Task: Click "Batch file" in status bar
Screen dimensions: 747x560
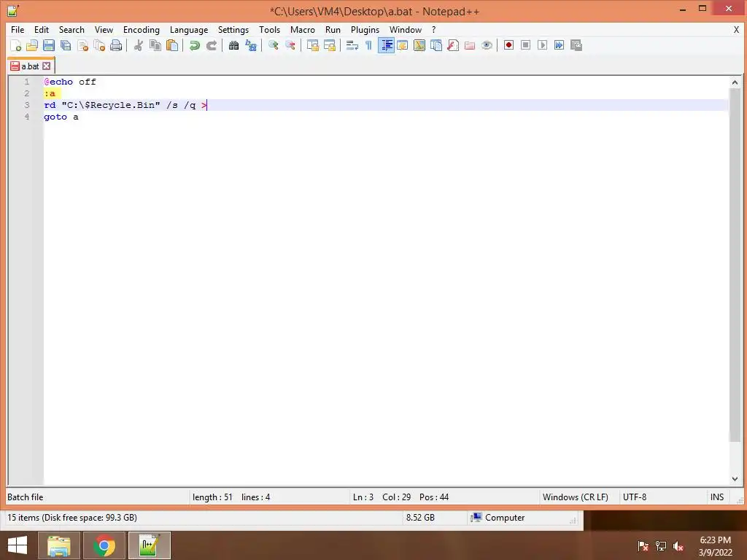Action: [26, 497]
